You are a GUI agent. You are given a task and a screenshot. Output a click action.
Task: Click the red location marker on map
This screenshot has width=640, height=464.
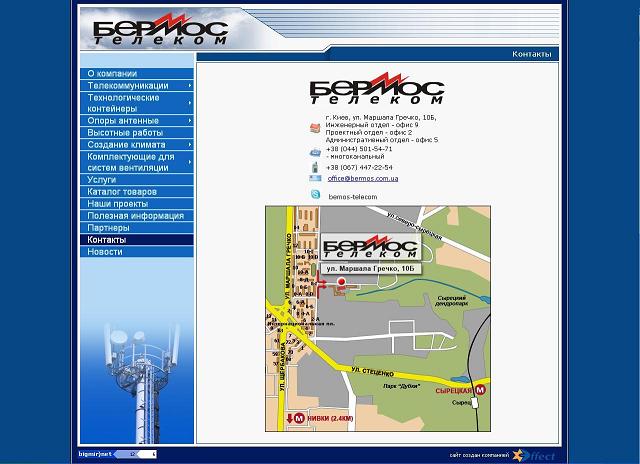[341, 281]
